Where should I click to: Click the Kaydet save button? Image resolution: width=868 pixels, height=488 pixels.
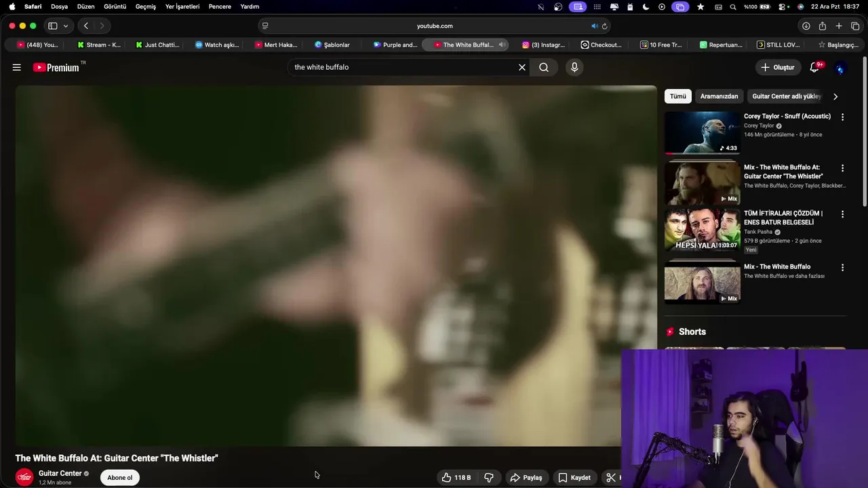coord(574,478)
